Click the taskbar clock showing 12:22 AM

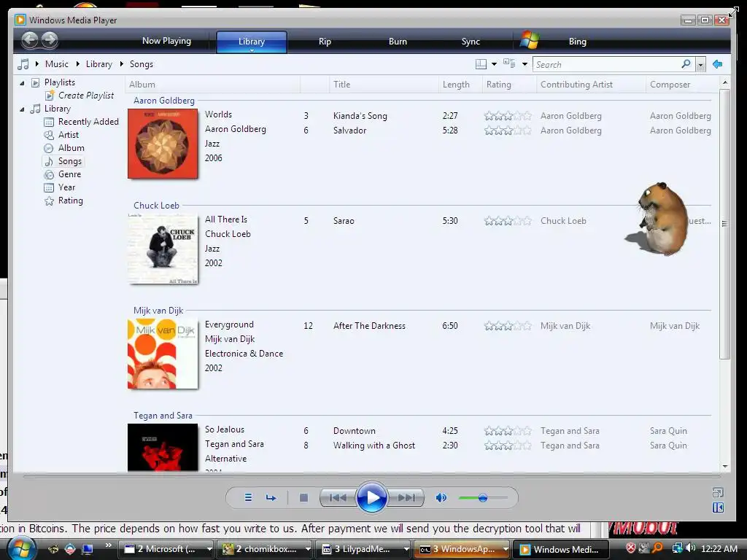pos(719,548)
